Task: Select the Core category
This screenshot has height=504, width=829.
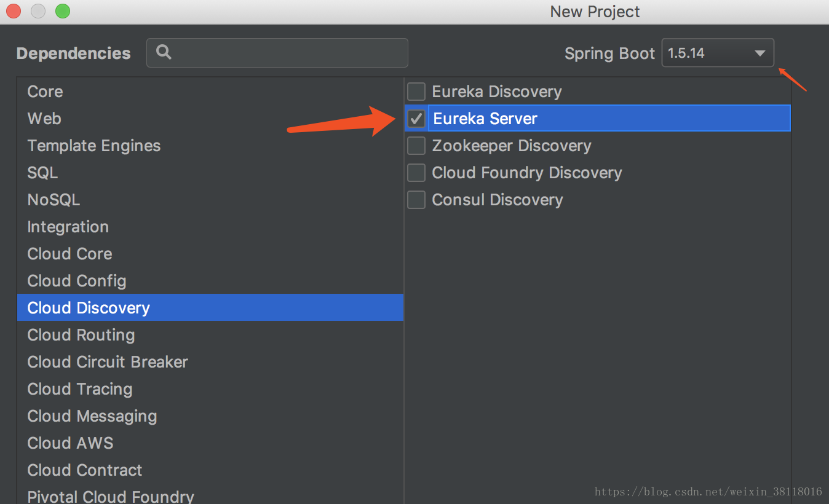Action: 210,92
